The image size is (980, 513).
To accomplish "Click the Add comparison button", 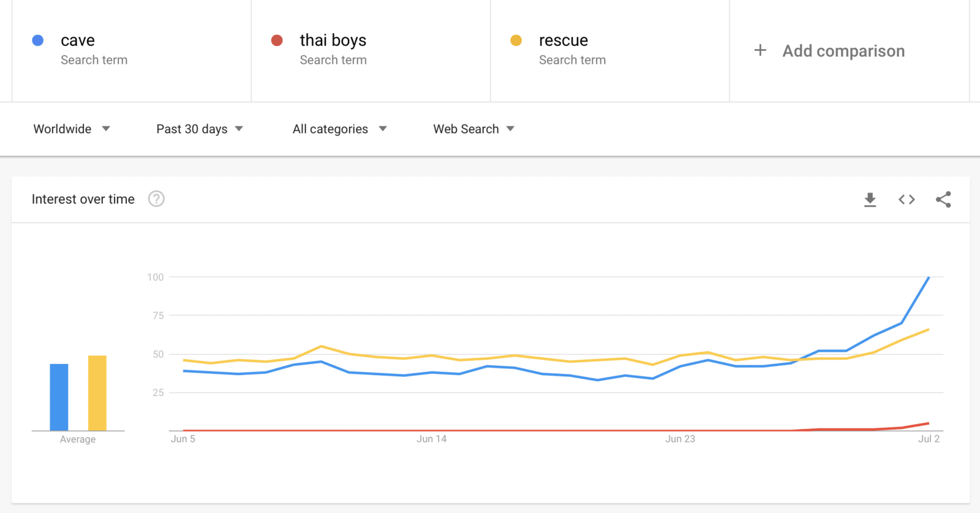I will [843, 51].
